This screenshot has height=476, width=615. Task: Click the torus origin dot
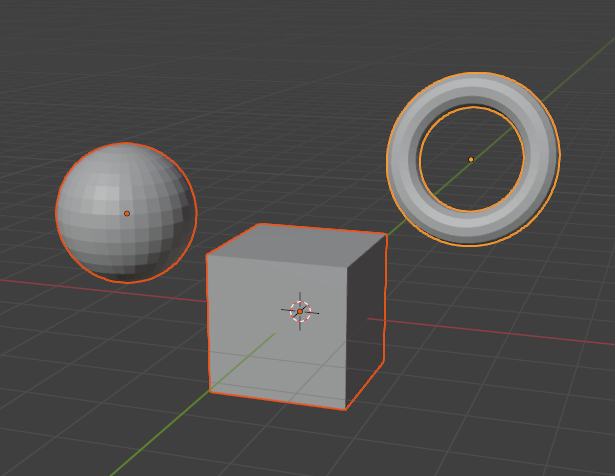pyautogui.click(x=471, y=159)
